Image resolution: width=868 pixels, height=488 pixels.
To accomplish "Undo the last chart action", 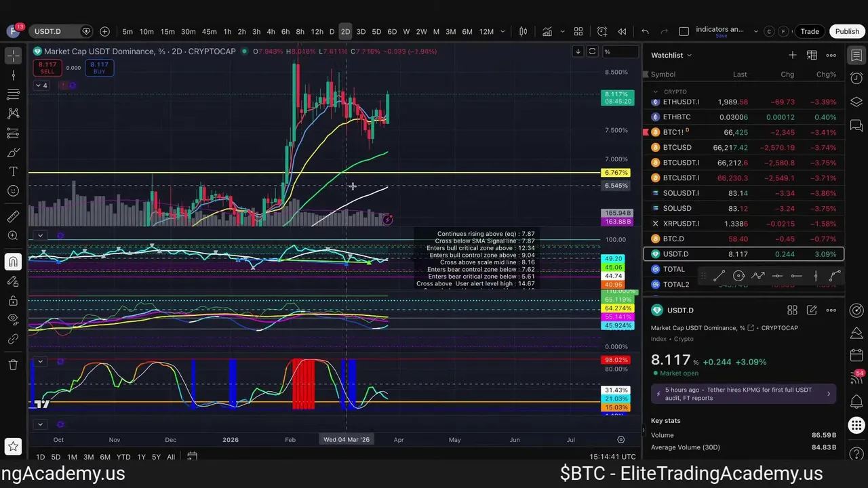I will point(645,31).
